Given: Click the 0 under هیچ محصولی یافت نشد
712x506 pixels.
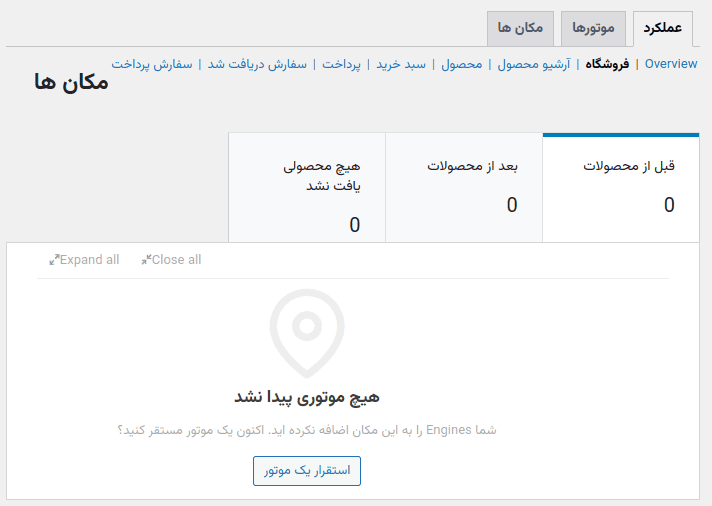Looking at the screenshot, I should [x=355, y=225].
